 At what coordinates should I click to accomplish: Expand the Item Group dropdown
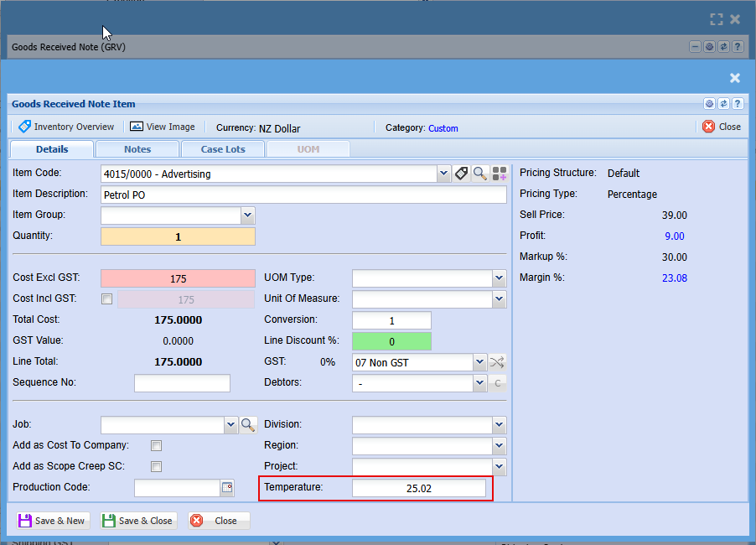pyautogui.click(x=247, y=215)
